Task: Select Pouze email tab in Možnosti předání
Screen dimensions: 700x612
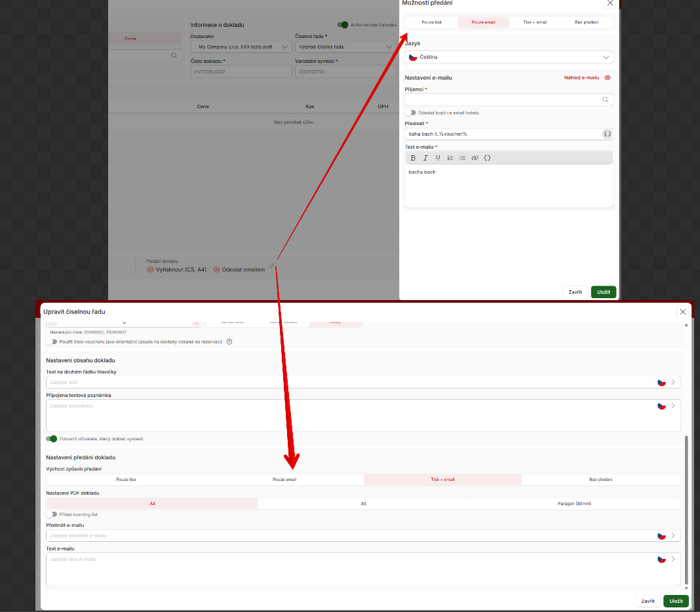Action: coord(483,22)
